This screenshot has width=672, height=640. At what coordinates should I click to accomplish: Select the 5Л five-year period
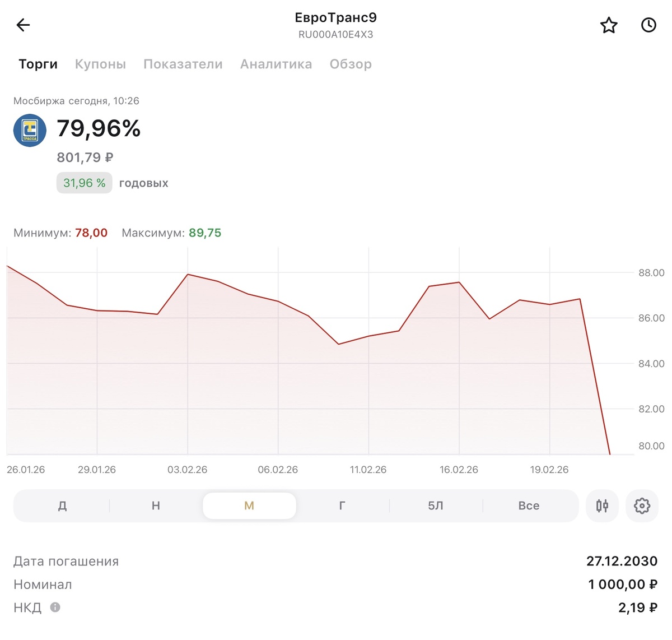[436, 506]
